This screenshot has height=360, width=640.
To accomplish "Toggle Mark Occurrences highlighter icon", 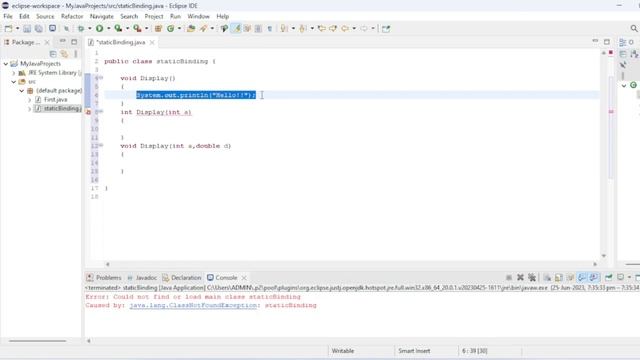I will point(237,28).
